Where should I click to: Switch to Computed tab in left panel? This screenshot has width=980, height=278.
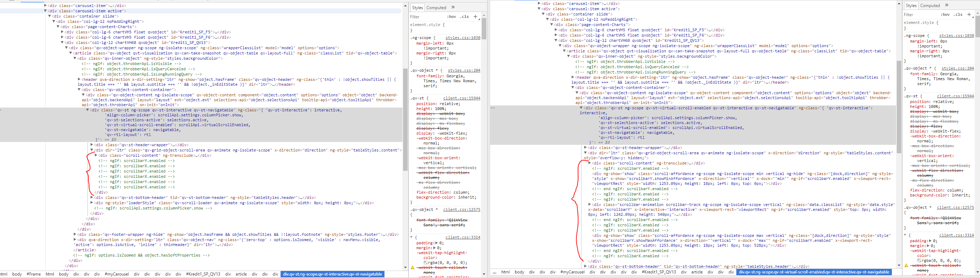click(x=436, y=8)
